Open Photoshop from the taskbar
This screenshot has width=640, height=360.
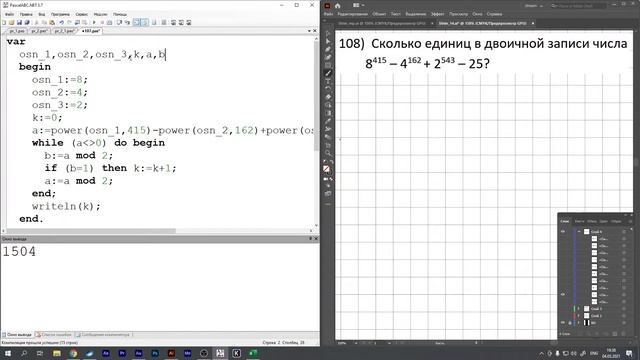point(155,353)
